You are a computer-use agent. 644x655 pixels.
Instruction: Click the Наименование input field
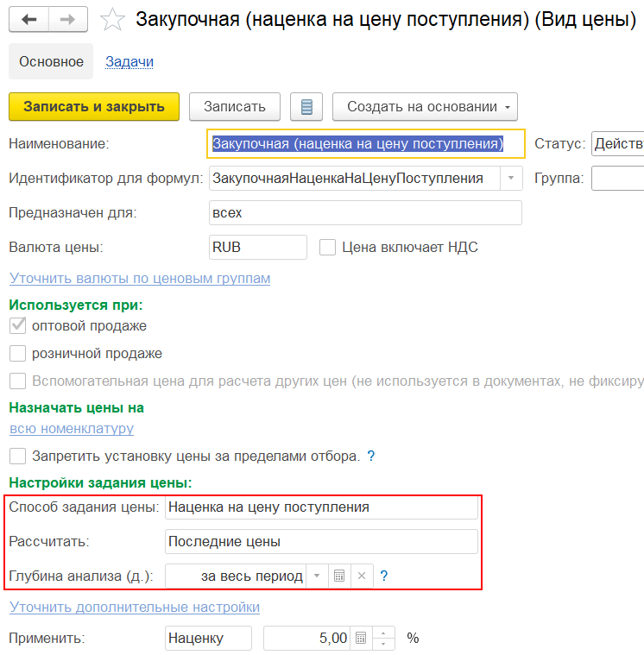tap(365, 143)
